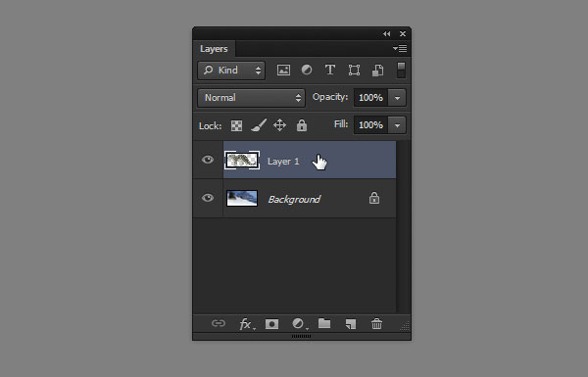Collapse panel with double-arrow icon

pyautogui.click(x=387, y=33)
